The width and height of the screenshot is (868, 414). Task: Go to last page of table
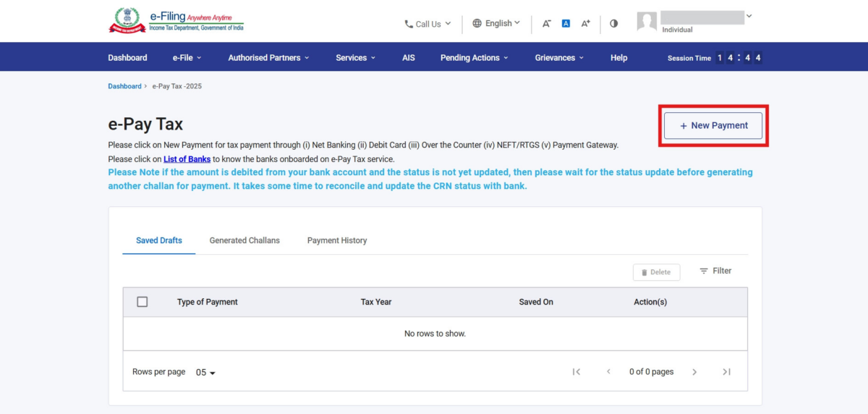pos(726,372)
